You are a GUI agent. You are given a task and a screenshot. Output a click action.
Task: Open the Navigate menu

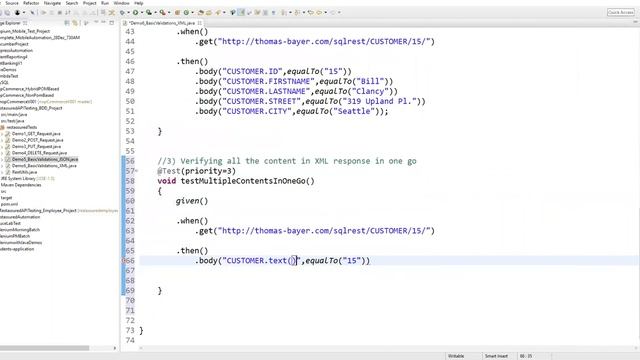pos(52,3)
